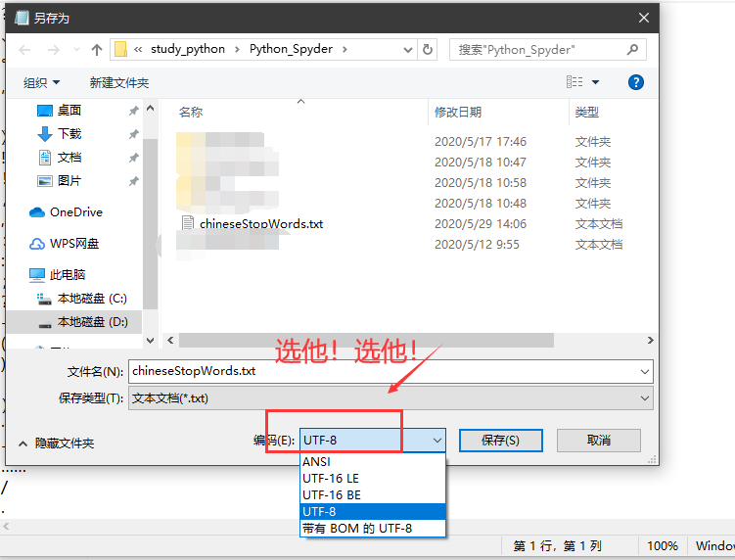Image resolution: width=735 pixels, height=560 pixels.
Task: Select 此电脑 in the navigation pane
Action: (x=67, y=275)
